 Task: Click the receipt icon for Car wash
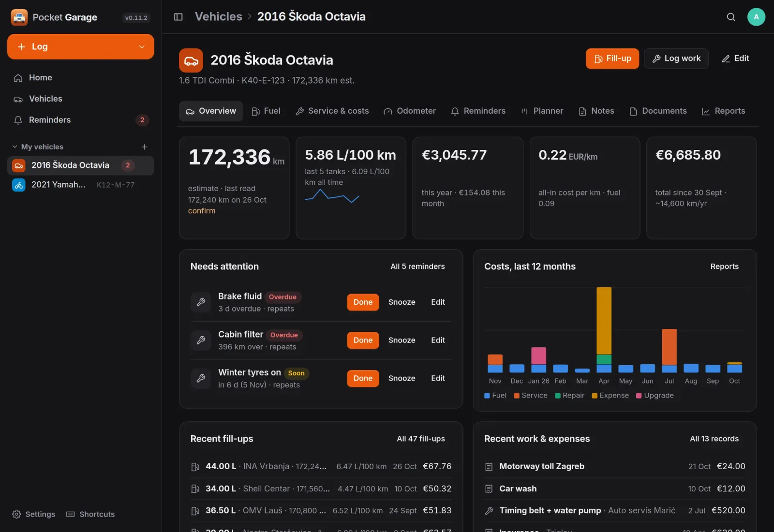[x=489, y=489]
